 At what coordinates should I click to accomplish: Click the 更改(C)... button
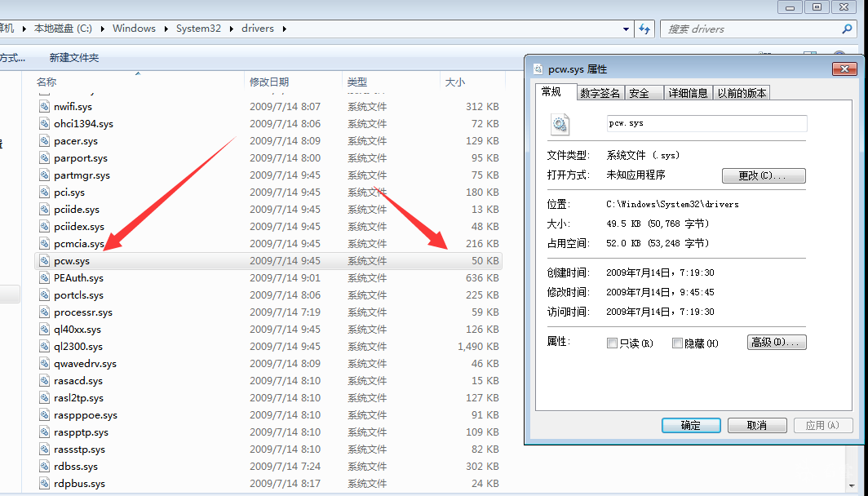pyautogui.click(x=764, y=175)
